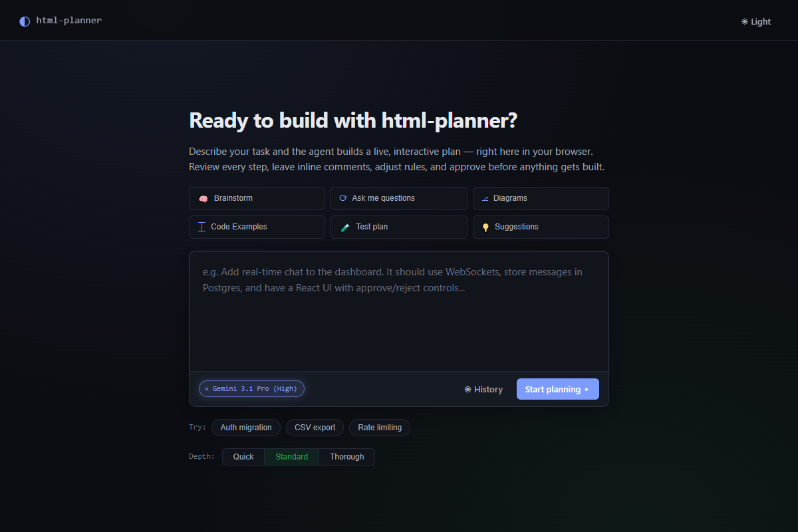Toggle the Code Examples option
This screenshot has height=532, width=798.
pos(257,227)
